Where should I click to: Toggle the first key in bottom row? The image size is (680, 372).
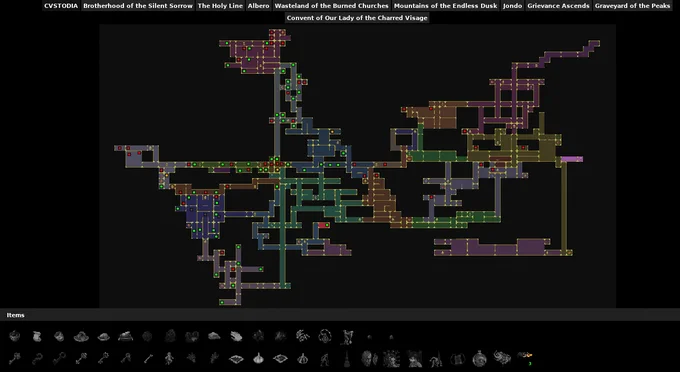pyautogui.click(x=15, y=359)
